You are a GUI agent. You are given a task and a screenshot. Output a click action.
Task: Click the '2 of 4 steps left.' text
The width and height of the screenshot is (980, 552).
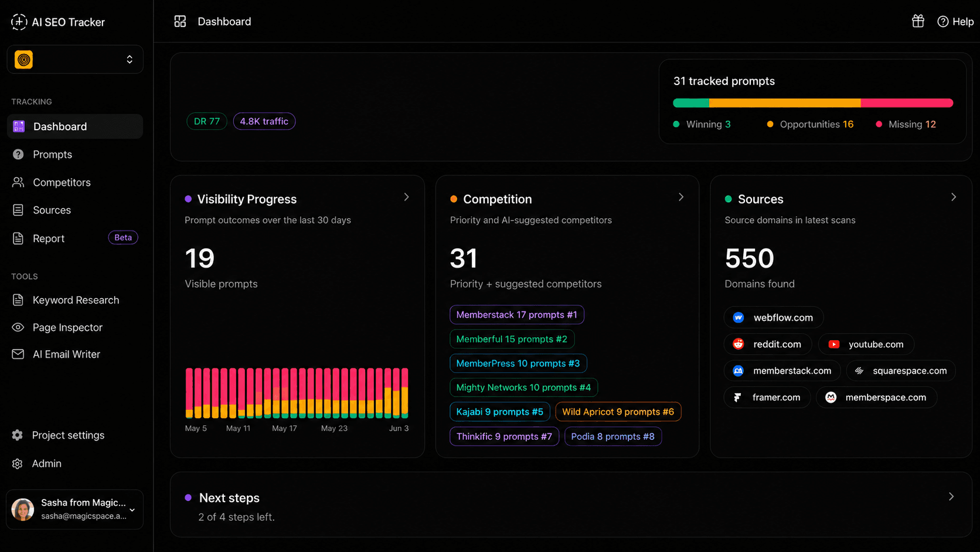236,517
